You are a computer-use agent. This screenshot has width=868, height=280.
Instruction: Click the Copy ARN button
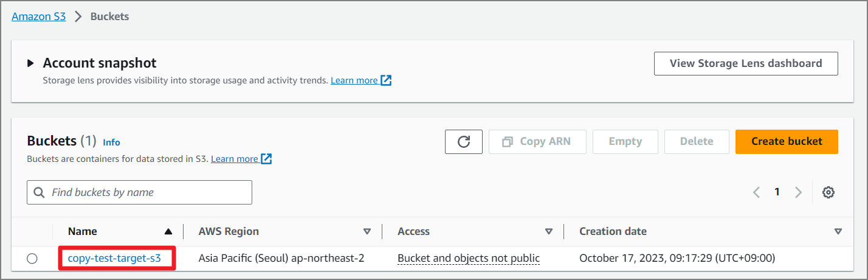point(537,142)
